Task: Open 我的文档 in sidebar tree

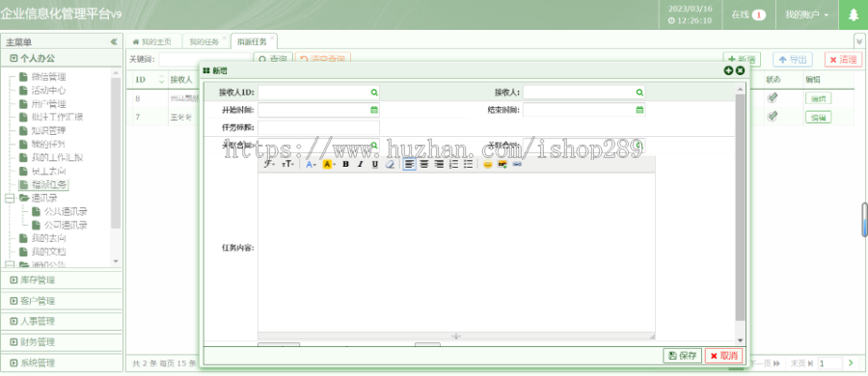Action: (x=49, y=252)
